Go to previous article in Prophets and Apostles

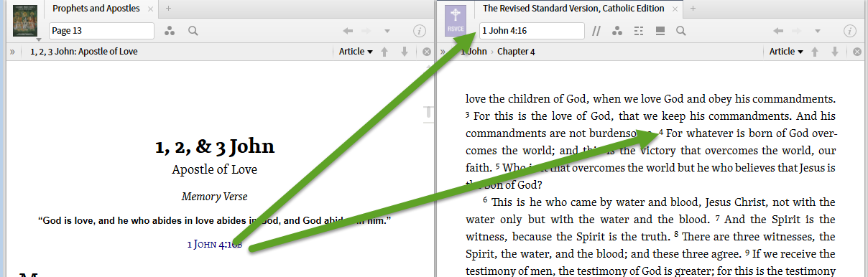coord(384,52)
